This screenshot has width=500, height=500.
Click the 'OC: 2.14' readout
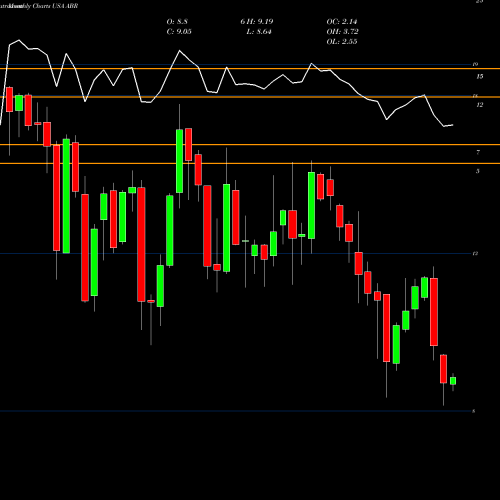(x=342, y=22)
